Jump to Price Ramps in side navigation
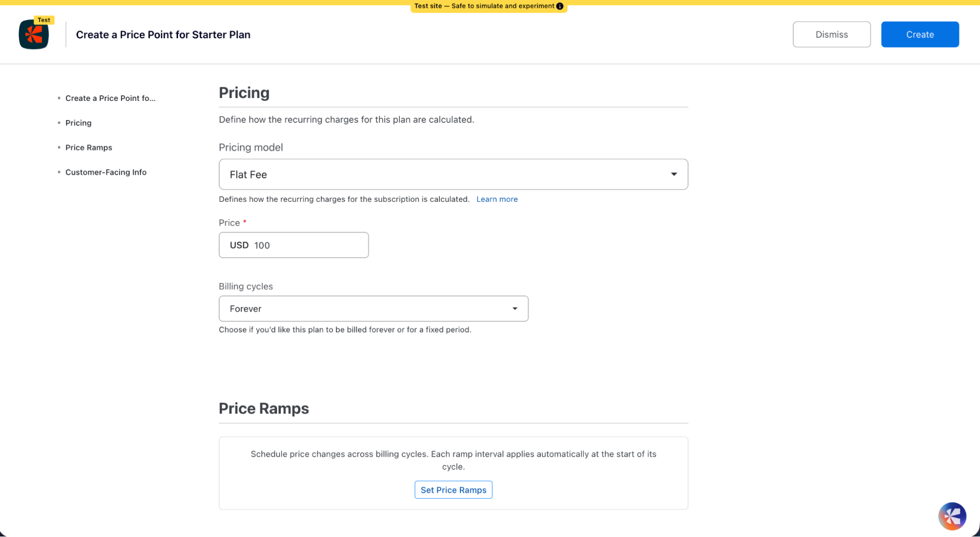 (89, 147)
